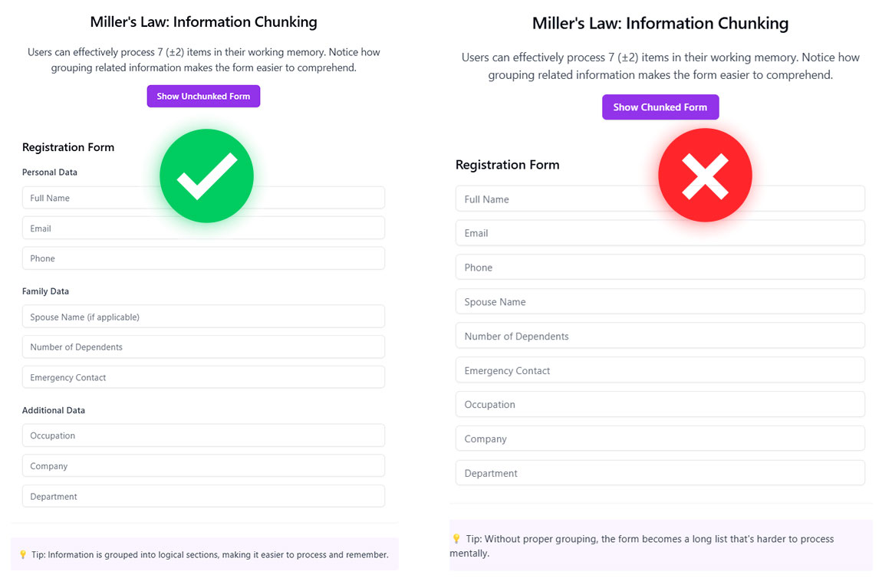Click the Spouse Name field in the unchunked form
Image resolution: width=892 pixels, height=588 pixels.
pos(660,302)
